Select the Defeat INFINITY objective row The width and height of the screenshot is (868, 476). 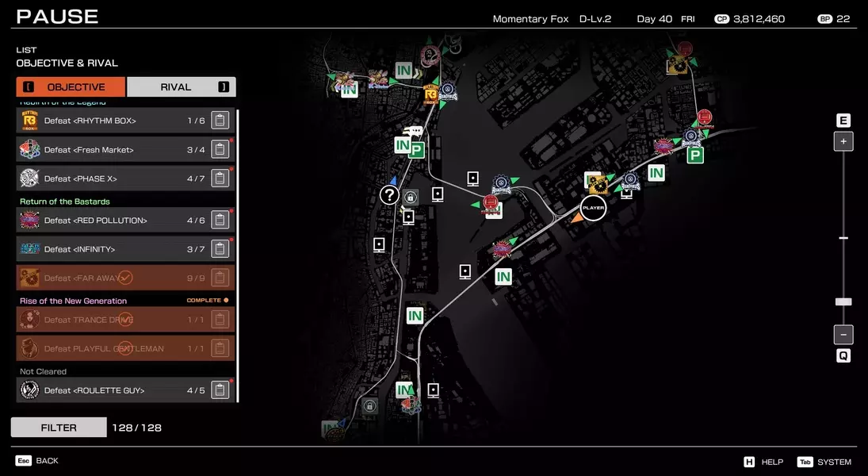111,249
